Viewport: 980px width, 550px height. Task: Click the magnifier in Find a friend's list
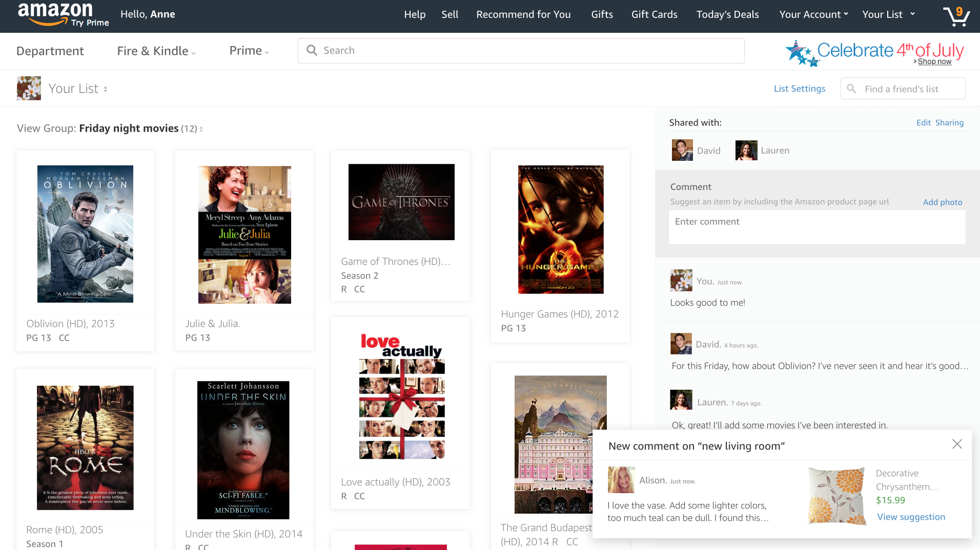[x=851, y=89]
